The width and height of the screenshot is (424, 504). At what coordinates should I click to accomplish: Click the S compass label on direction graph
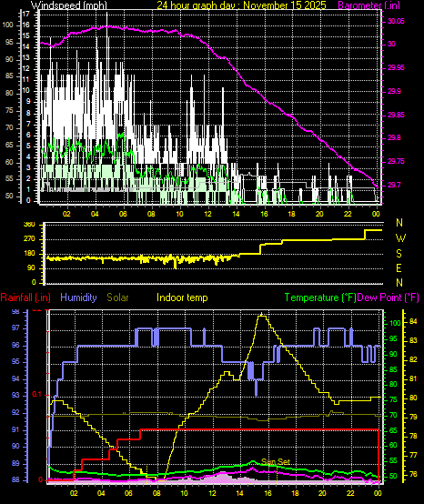pyautogui.click(x=399, y=254)
